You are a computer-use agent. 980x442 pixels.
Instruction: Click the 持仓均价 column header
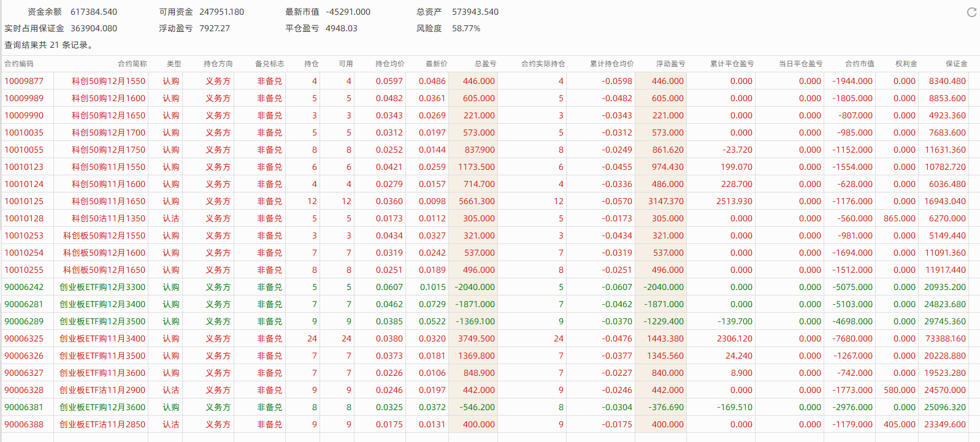point(389,64)
